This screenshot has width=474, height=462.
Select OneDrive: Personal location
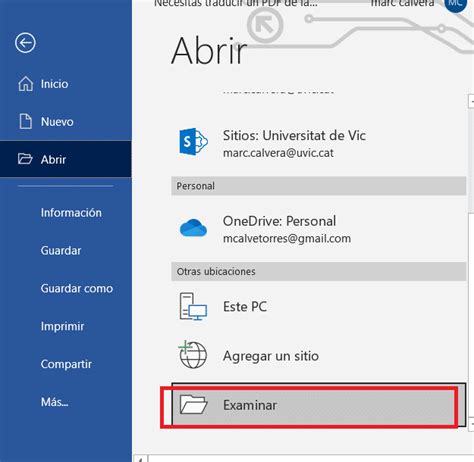pyautogui.click(x=318, y=229)
